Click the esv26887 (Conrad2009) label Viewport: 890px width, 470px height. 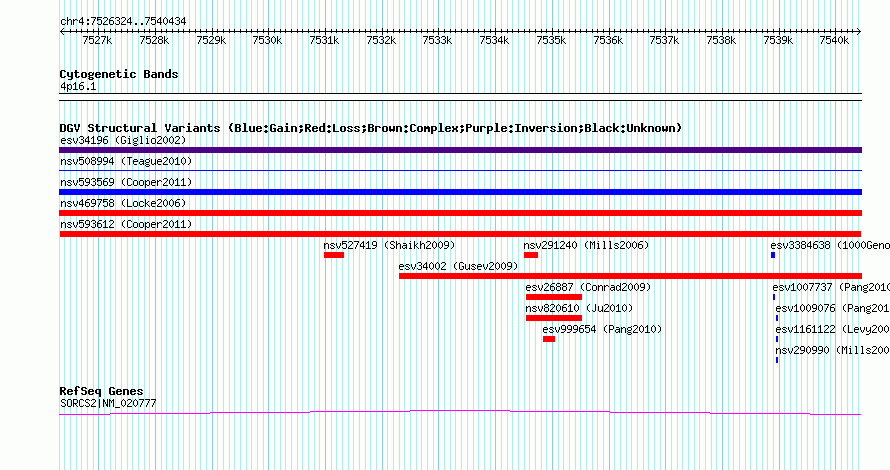[588, 287]
